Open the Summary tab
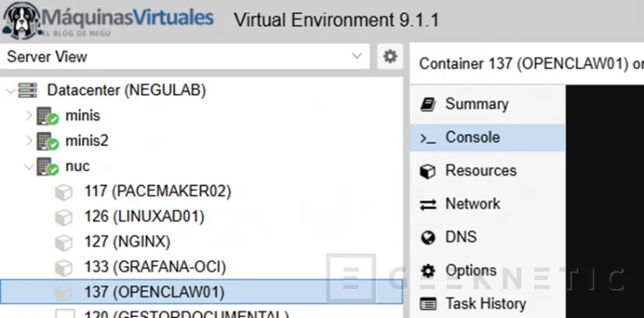Image resolution: width=644 pixels, height=318 pixels. coord(488,104)
